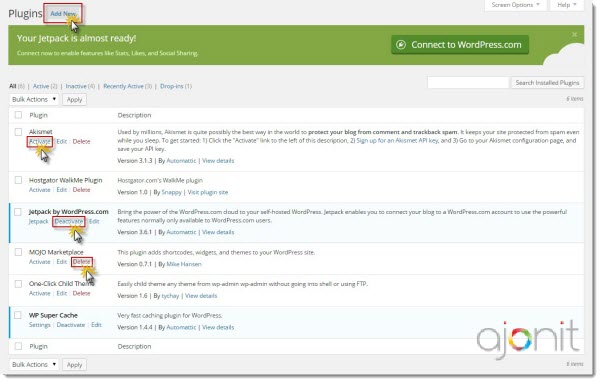
Task: Check the WP Super Cache checkbox
Action: [18, 315]
